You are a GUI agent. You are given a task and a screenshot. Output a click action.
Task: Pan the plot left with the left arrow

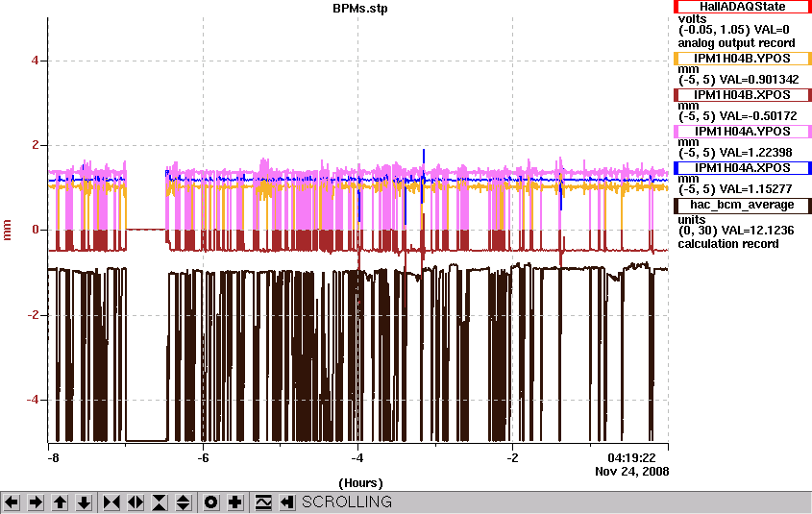click(12, 502)
